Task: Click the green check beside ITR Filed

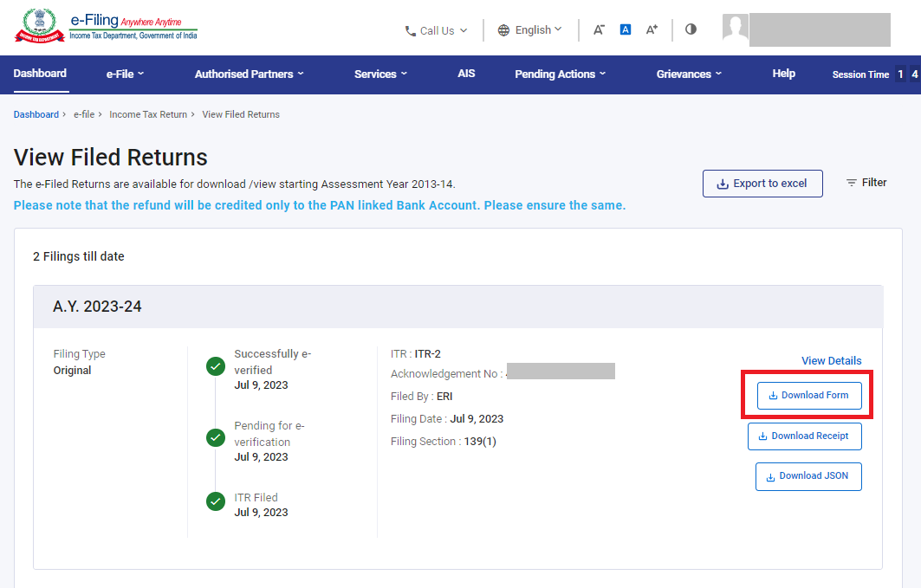Action: pos(215,501)
